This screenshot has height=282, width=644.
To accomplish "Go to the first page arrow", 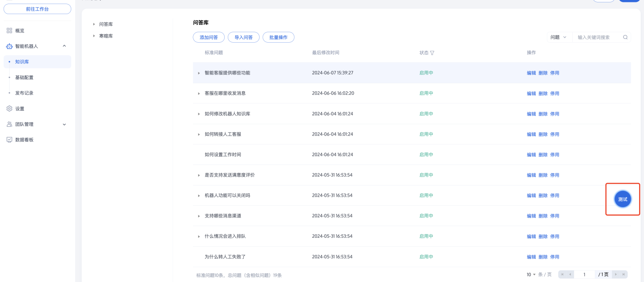I will pyautogui.click(x=562, y=274).
